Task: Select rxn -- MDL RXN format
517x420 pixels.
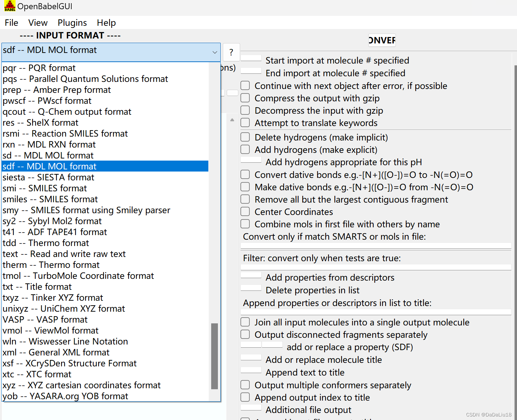Action: click(x=105, y=144)
